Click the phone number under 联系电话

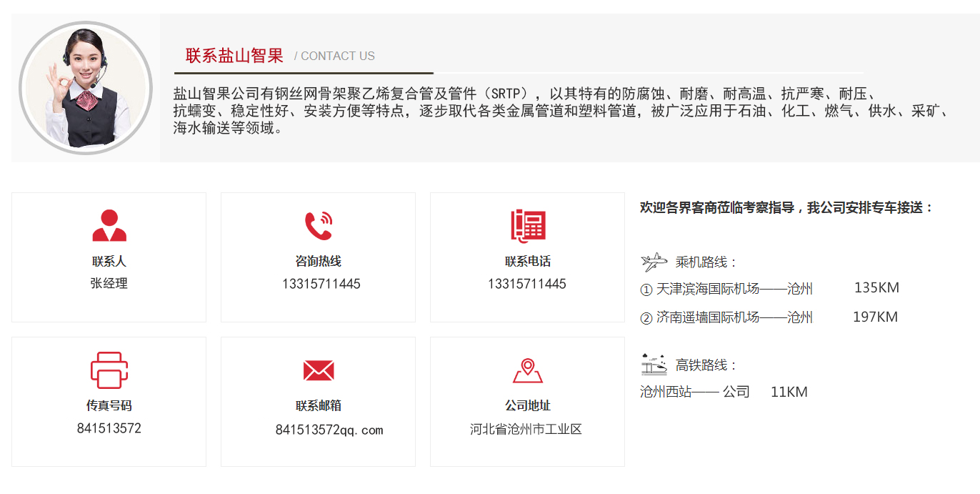[x=526, y=284]
